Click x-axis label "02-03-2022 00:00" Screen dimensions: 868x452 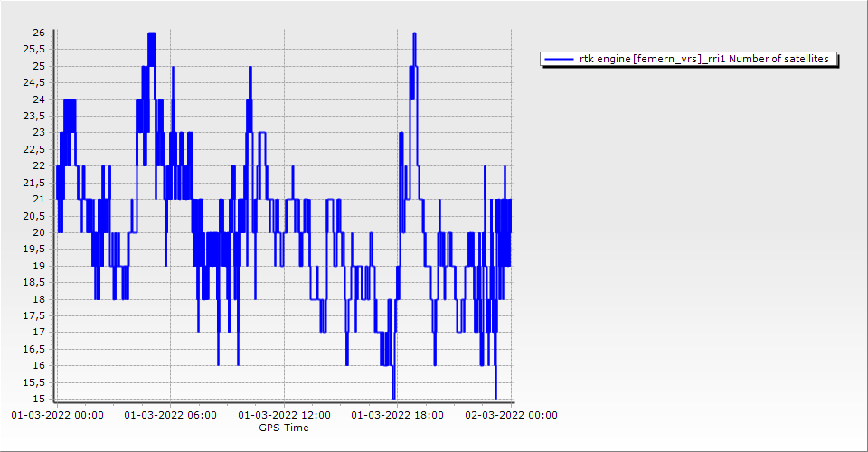(511, 416)
